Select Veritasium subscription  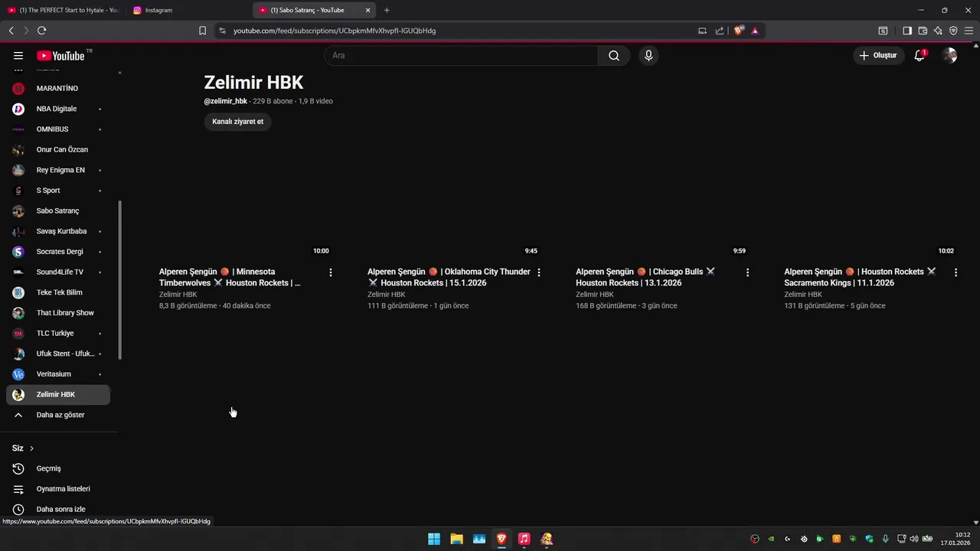click(x=58, y=374)
